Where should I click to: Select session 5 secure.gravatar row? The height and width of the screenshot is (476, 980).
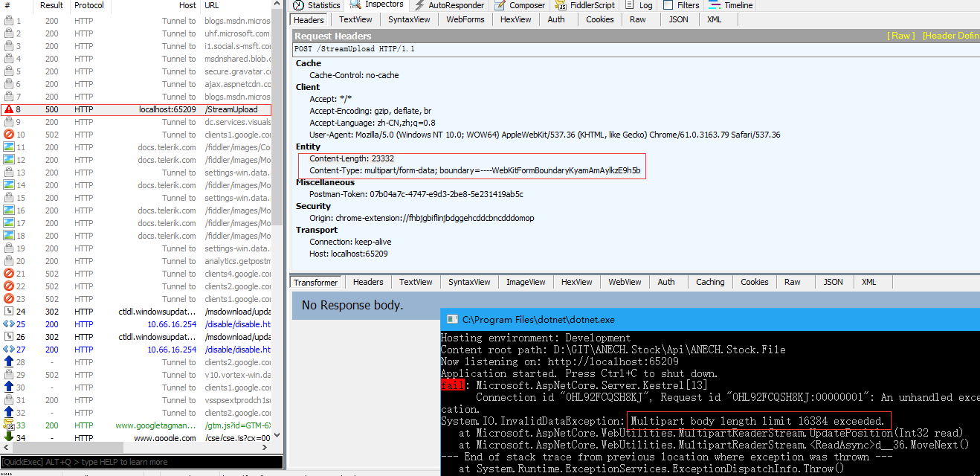pyautogui.click(x=136, y=71)
